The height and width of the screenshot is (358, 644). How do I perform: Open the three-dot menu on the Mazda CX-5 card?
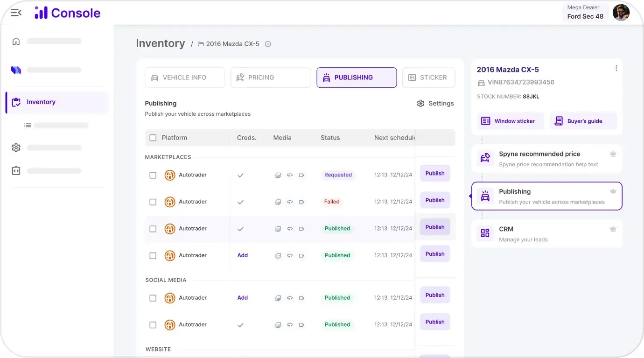[x=616, y=68]
